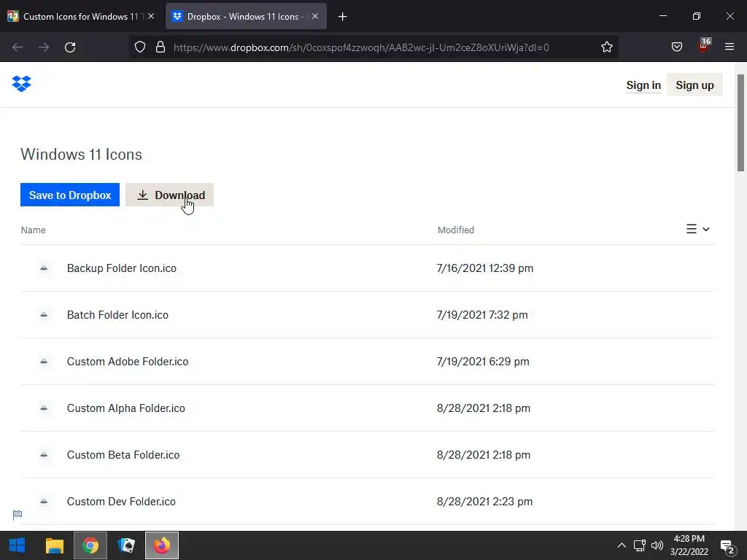Sort by Modified column header
This screenshot has height=560, width=747.
coord(456,230)
